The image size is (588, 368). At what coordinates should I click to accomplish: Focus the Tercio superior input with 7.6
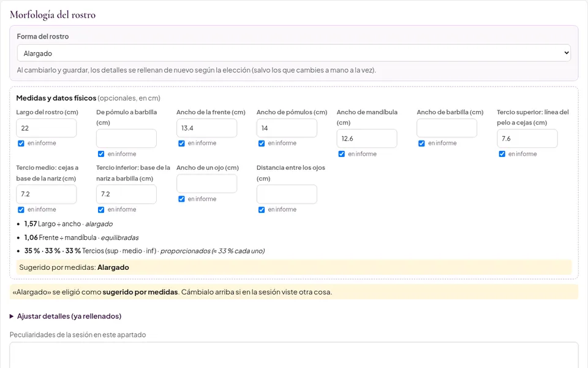527,139
